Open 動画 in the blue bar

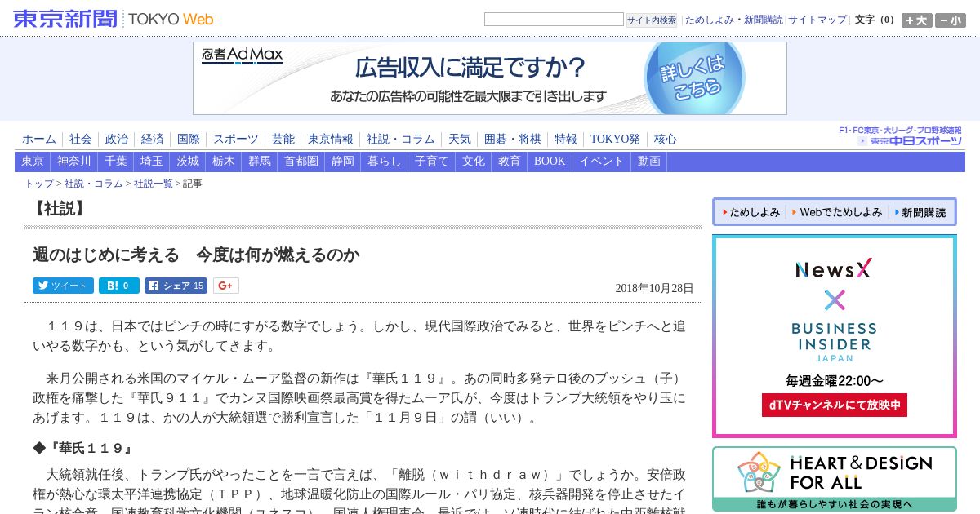point(649,162)
